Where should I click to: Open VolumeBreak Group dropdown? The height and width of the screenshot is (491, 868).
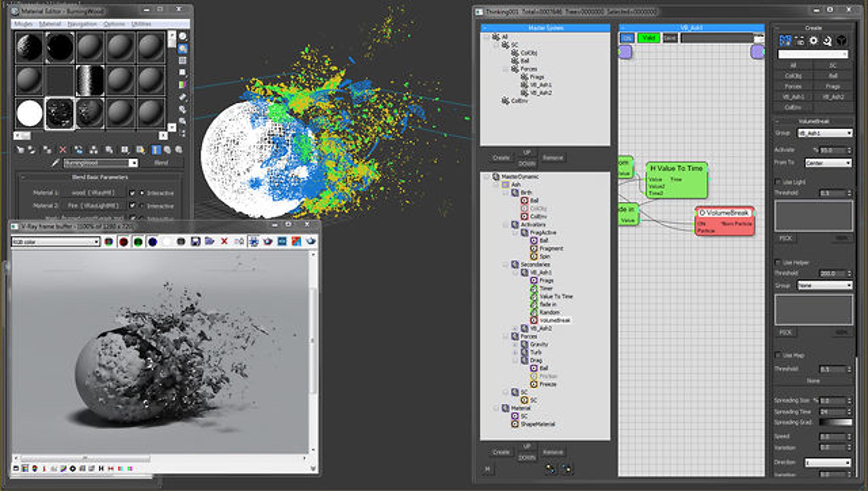[x=825, y=133]
